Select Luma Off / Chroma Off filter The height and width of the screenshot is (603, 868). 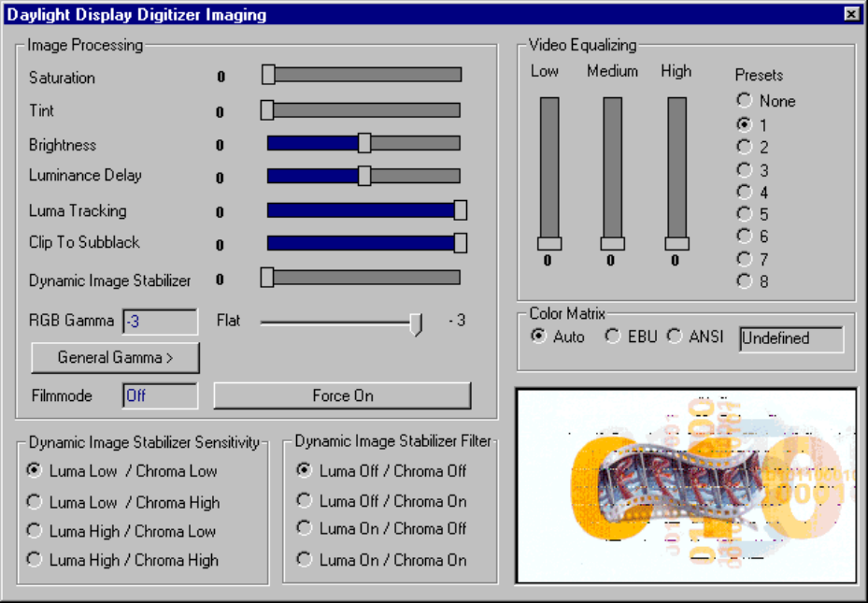coord(304,470)
